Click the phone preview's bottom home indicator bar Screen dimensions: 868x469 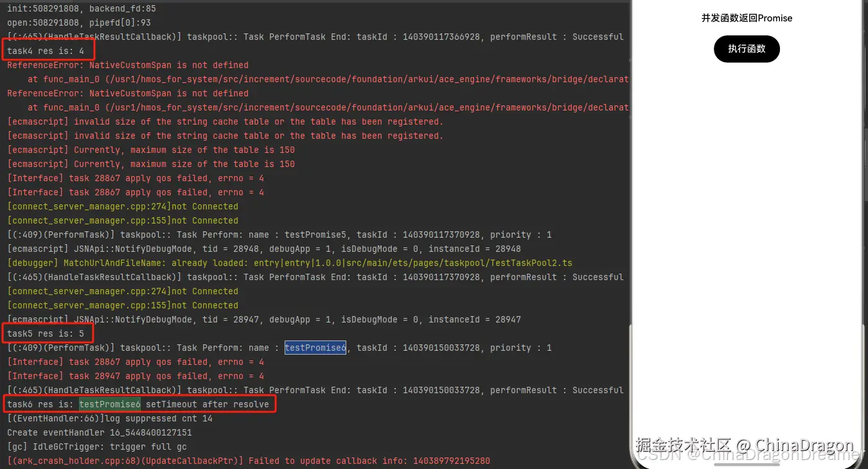click(x=747, y=464)
